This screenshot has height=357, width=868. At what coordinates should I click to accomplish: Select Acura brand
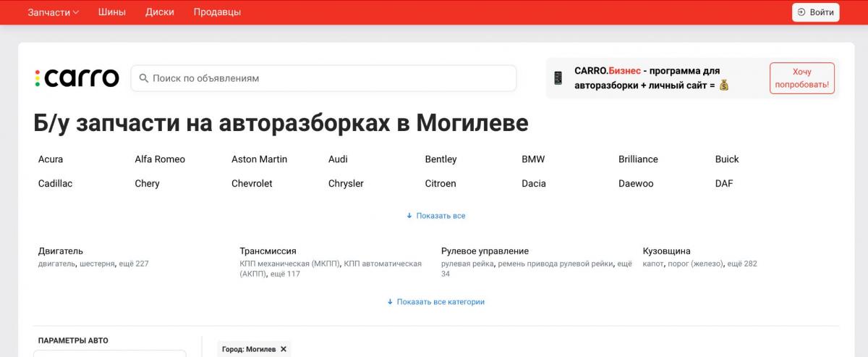51,159
